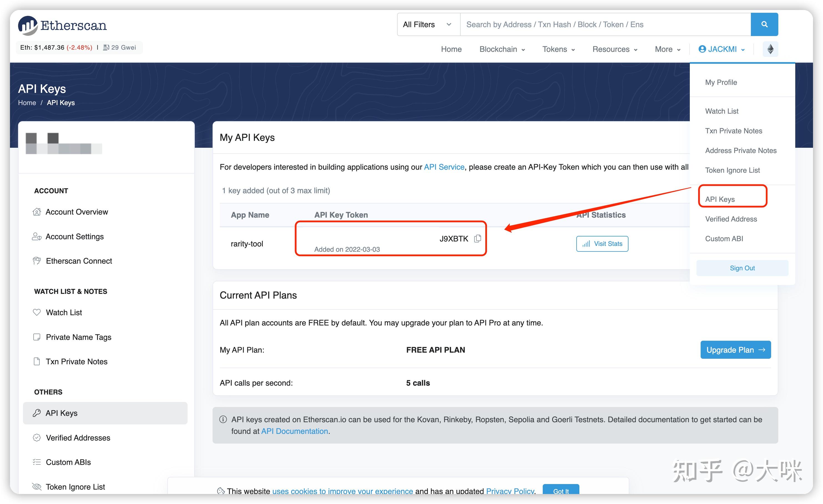Click the Etherscan logo
Image resolution: width=823 pixels, height=504 pixels.
tap(62, 26)
